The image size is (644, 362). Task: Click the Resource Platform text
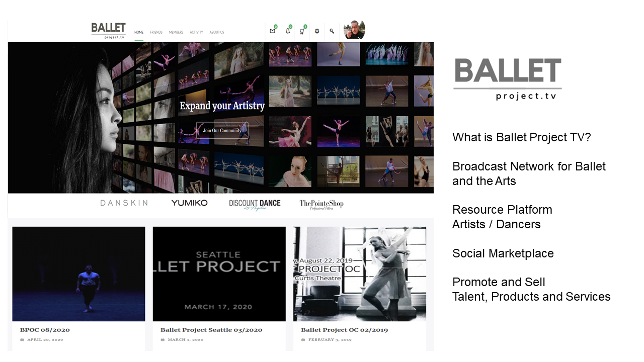502,210
